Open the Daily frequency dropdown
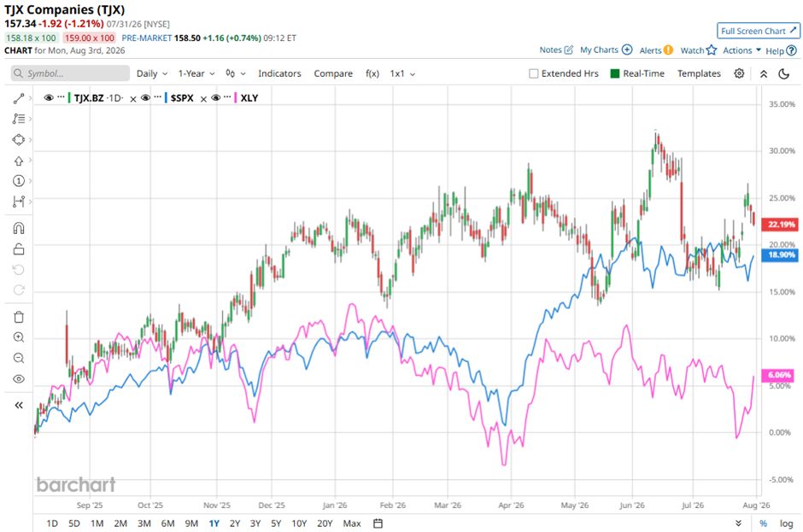803x532 pixels. pyautogui.click(x=152, y=73)
